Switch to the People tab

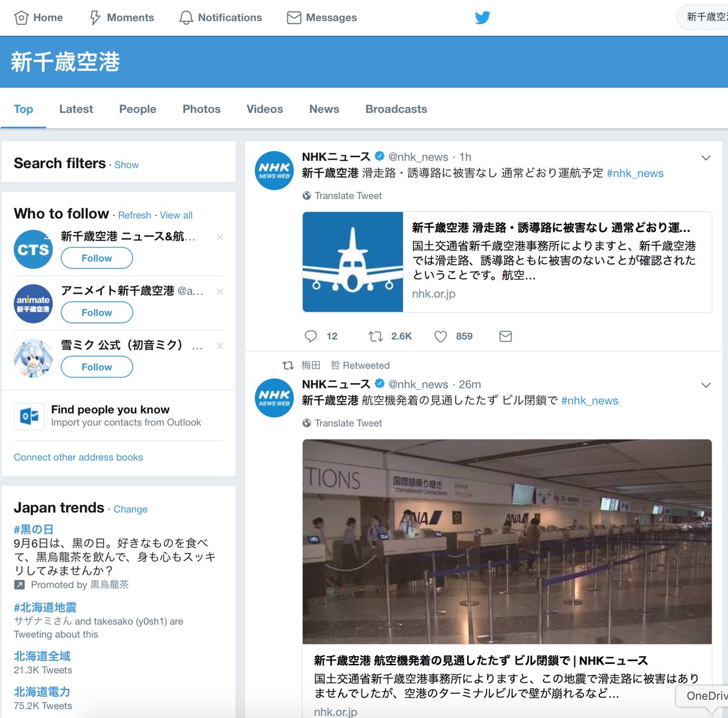138,109
